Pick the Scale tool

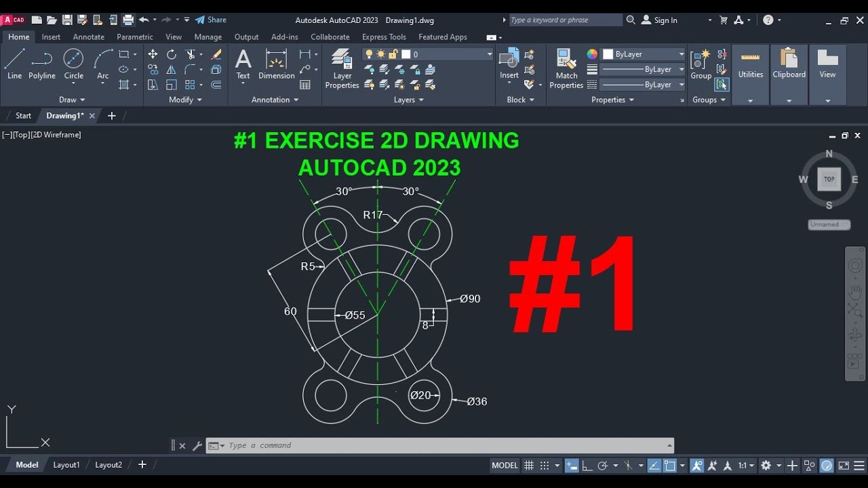coord(172,85)
